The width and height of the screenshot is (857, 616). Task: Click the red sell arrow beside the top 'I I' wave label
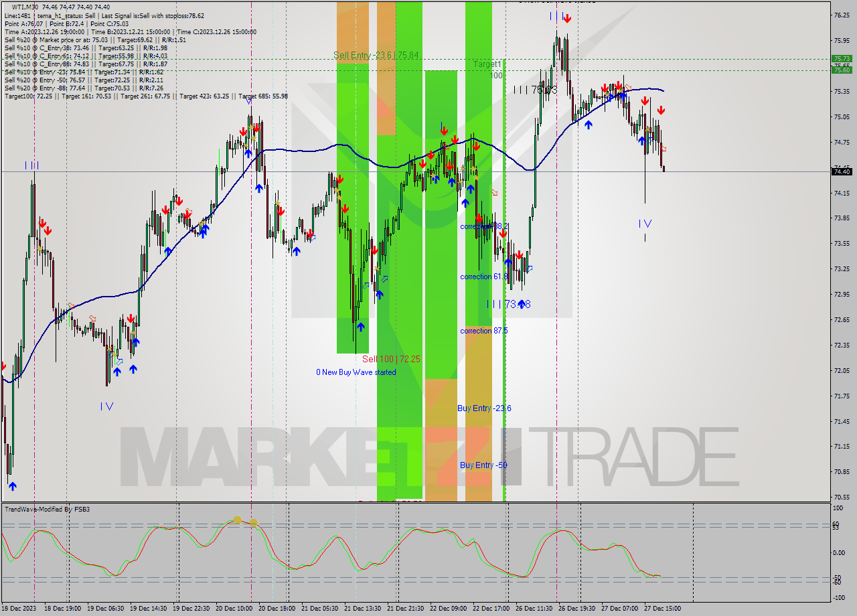click(567, 18)
